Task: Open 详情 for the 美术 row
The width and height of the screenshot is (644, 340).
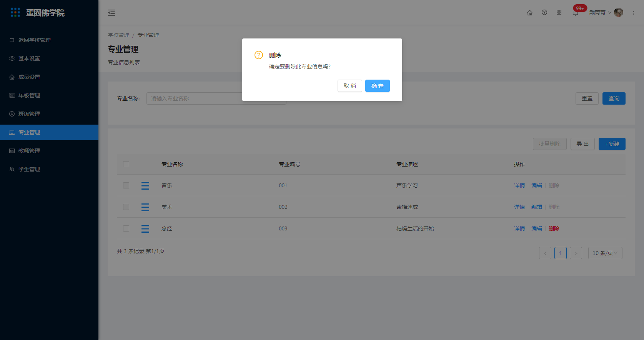Action: (x=519, y=207)
